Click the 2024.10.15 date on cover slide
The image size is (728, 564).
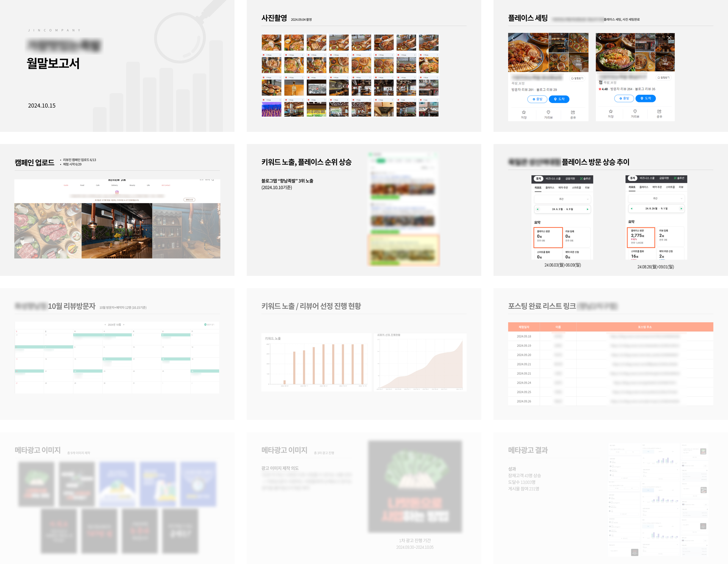coord(42,106)
